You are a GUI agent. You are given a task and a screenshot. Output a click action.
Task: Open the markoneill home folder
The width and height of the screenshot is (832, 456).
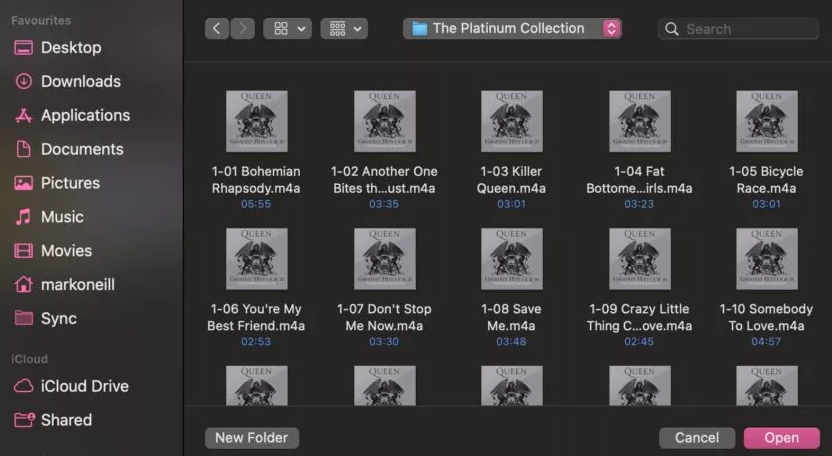(x=78, y=285)
